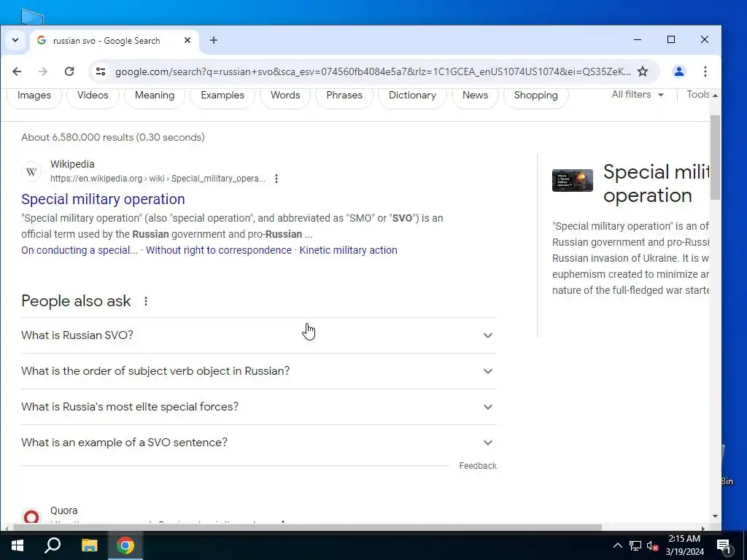Viewport: 747px width, 560px height.
Task: Open the tab search dropdown arrow
Action: [x=15, y=41]
